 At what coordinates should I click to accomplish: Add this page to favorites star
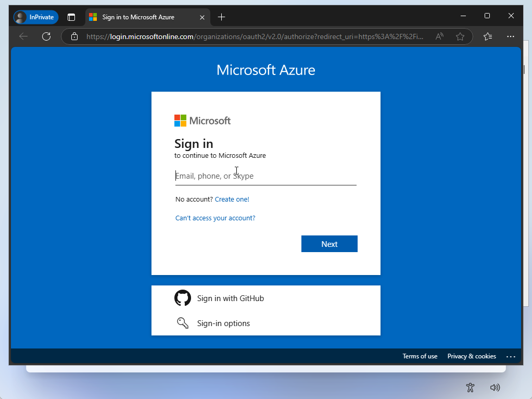460,36
